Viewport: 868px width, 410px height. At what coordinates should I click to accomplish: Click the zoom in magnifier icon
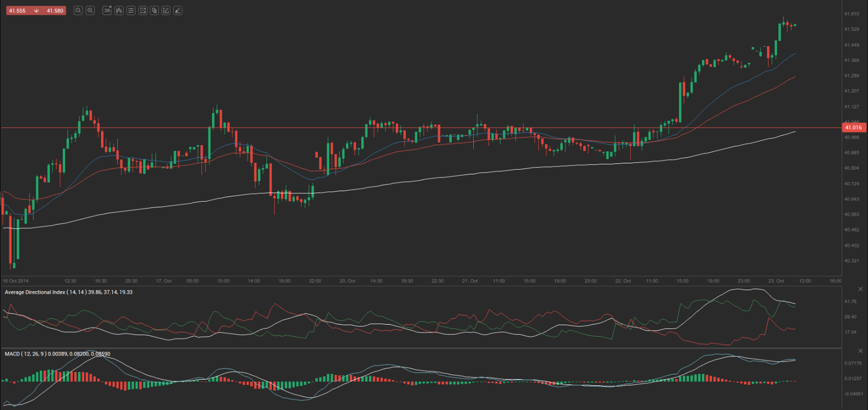click(90, 10)
